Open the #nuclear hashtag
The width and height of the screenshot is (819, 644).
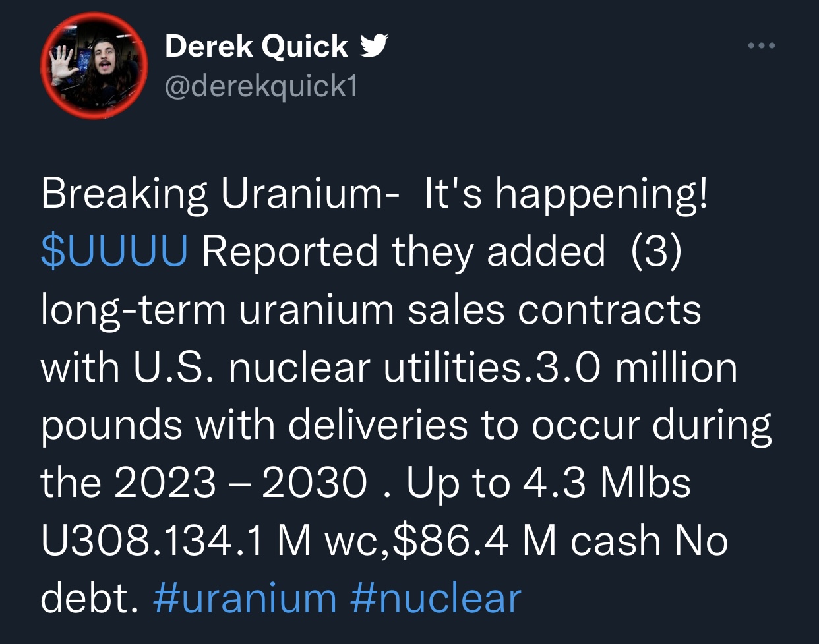click(x=436, y=599)
